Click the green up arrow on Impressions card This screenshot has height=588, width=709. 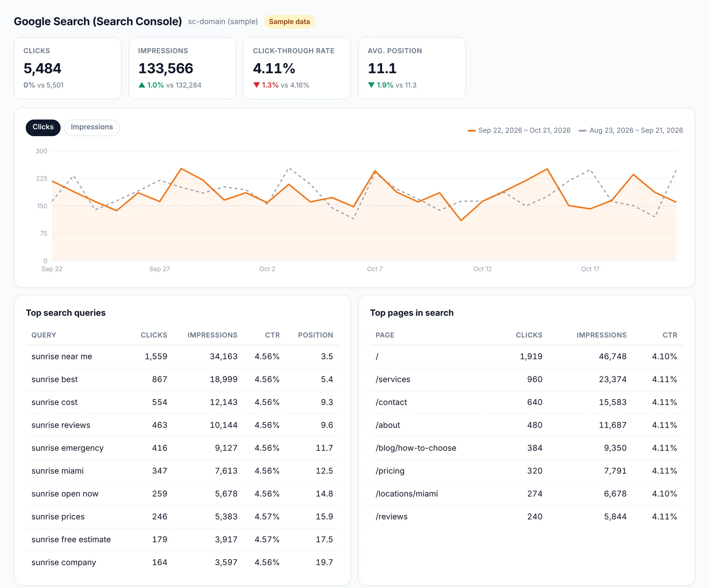coord(142,85)
